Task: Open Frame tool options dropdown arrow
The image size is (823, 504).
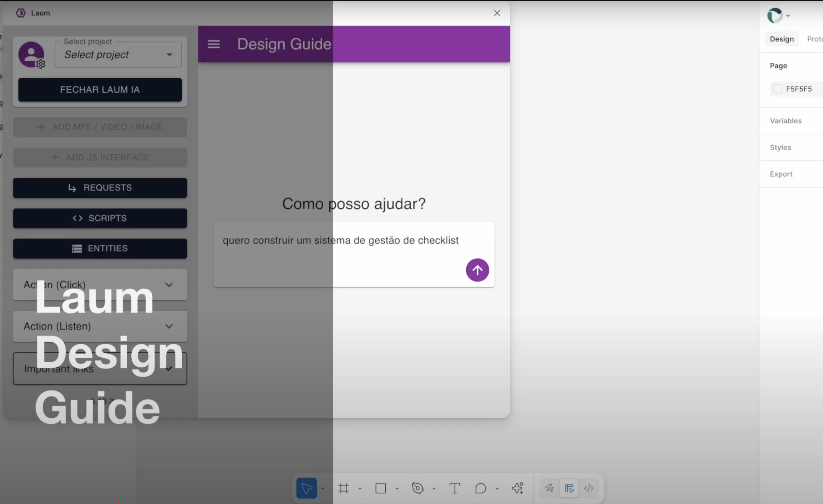Action: [360, 489]
